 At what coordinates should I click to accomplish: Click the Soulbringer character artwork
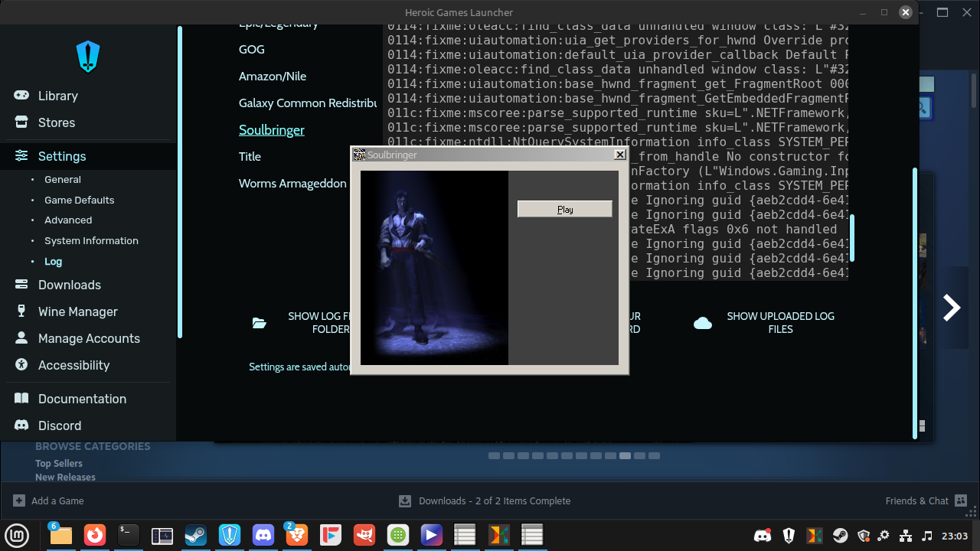pos(434,268)
